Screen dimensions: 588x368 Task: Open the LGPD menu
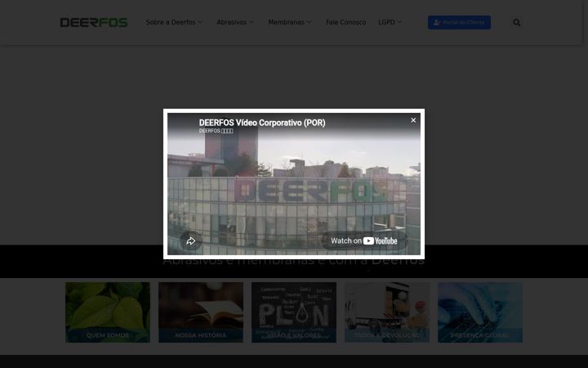386,23
